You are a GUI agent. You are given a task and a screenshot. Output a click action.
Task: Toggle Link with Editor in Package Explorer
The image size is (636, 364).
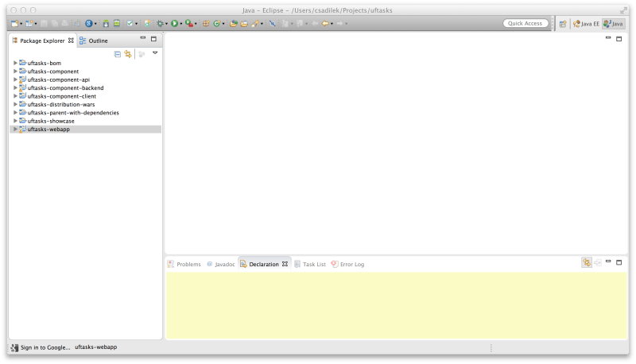pyautogui.click(x=128, y=54)
